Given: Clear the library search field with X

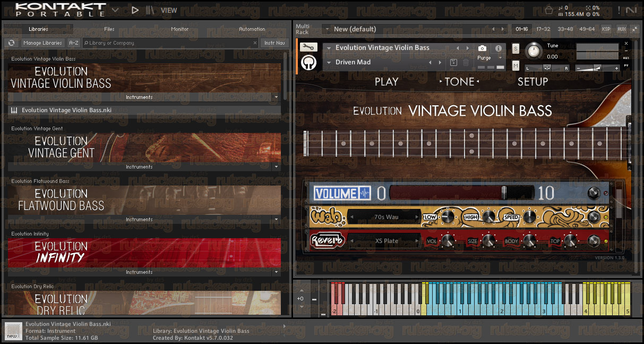Looking at the screenshot, I should pyautogui.click(x=254, y=43).
